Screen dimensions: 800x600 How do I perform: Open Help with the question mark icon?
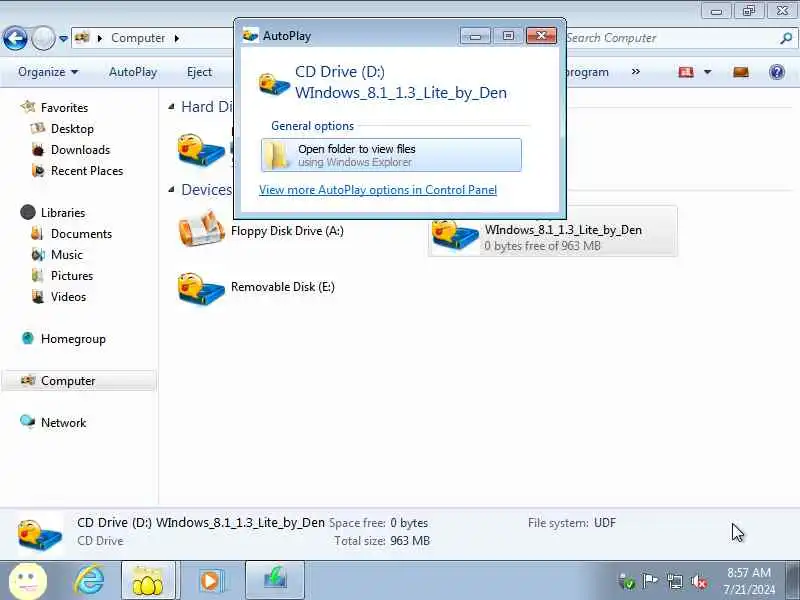(777, 72)
